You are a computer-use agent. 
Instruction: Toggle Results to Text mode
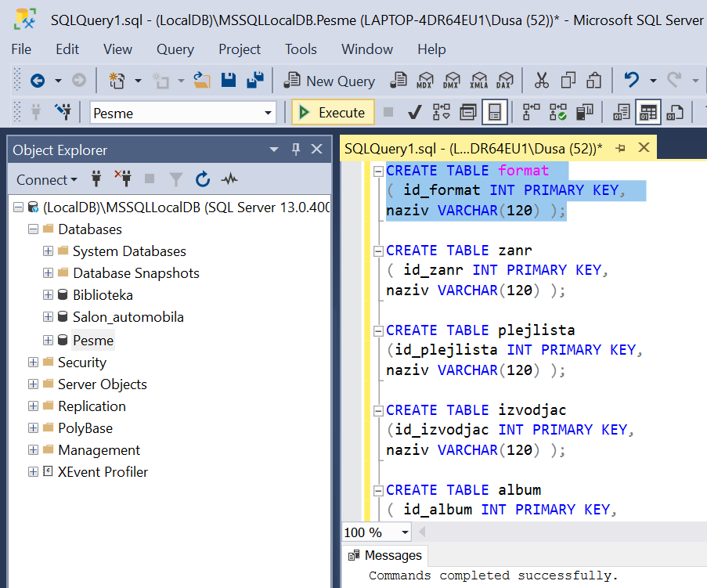pos(622,112)
